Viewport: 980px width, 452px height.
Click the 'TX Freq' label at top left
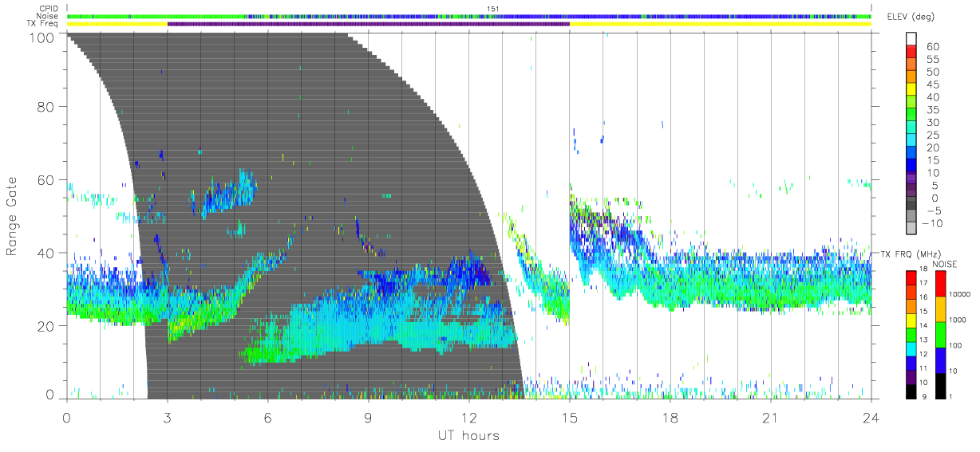(x=44, y=24)
